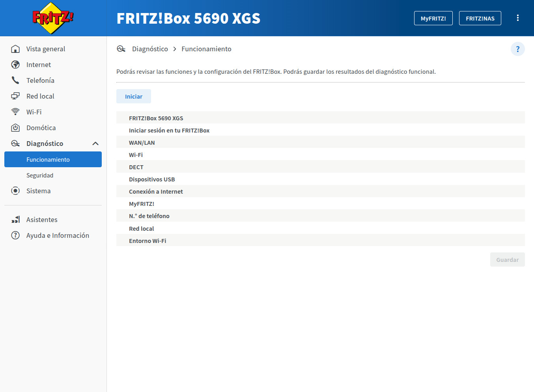Image resolution: width=534 pixels, height=392 pixels.
Task: Click the Domótica smart home icon
Action: click(x=15, y=128)
